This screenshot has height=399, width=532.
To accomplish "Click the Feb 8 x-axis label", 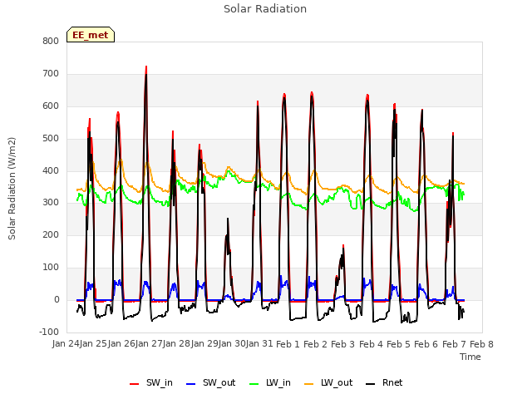I will click(481, 344).
